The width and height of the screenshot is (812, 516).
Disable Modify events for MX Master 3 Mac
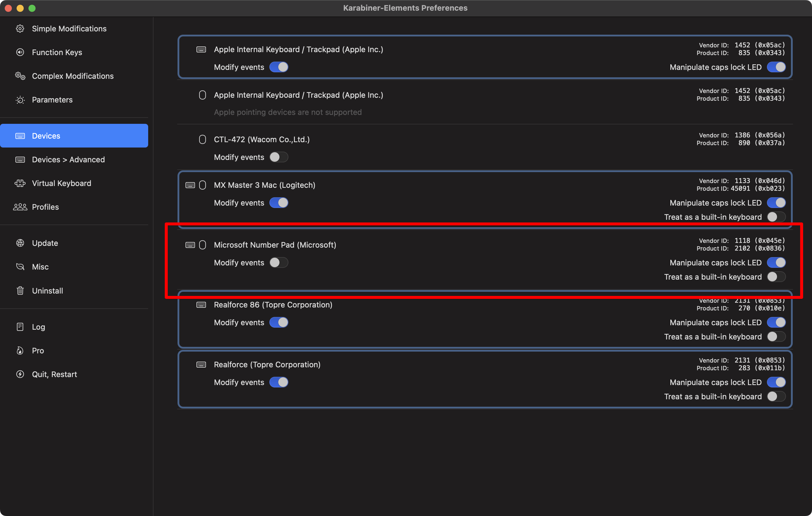click(x=279, y=203)
